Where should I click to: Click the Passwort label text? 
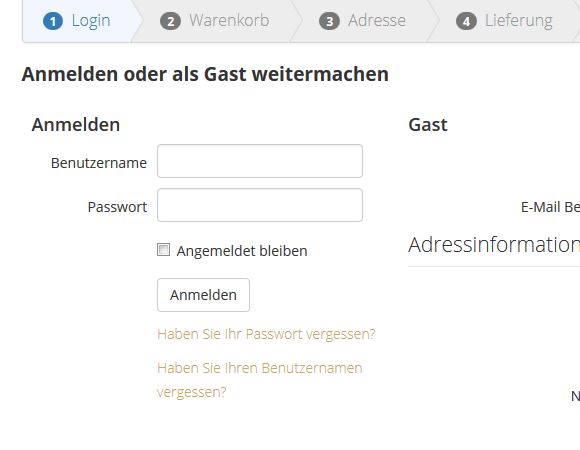point(117,207)
